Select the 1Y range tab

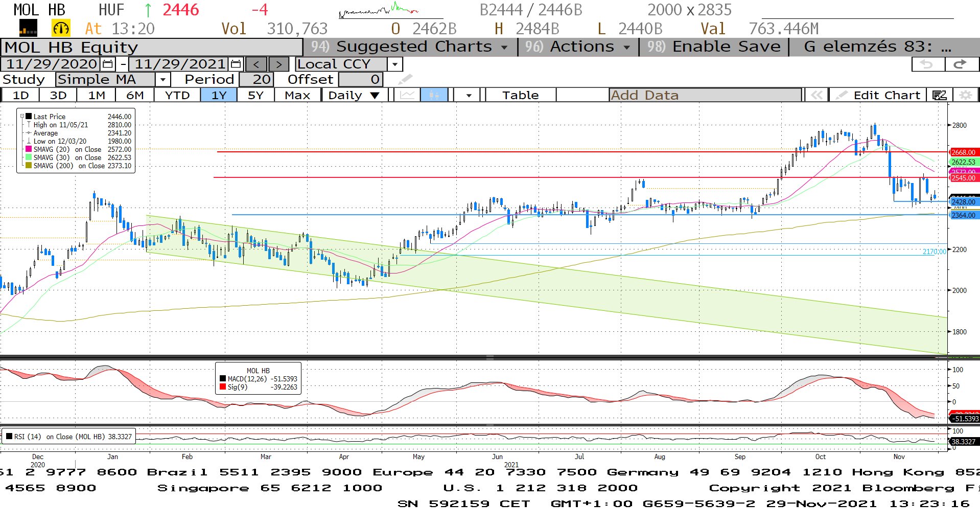(x=219, y=95)
